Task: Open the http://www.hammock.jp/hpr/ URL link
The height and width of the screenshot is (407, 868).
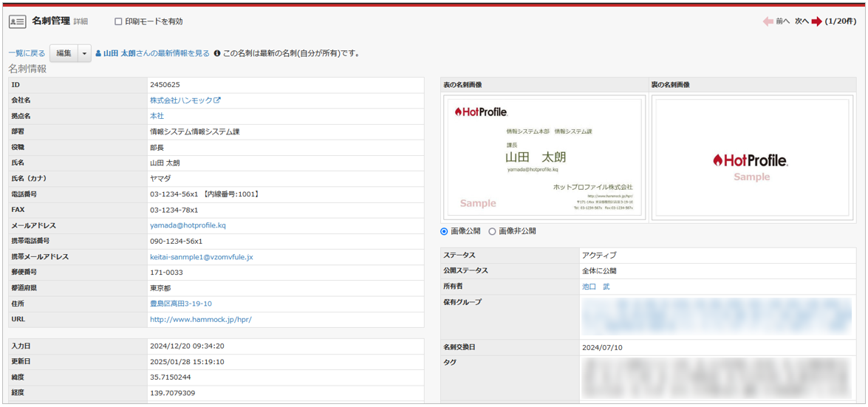Action: (x=200, y=320)
